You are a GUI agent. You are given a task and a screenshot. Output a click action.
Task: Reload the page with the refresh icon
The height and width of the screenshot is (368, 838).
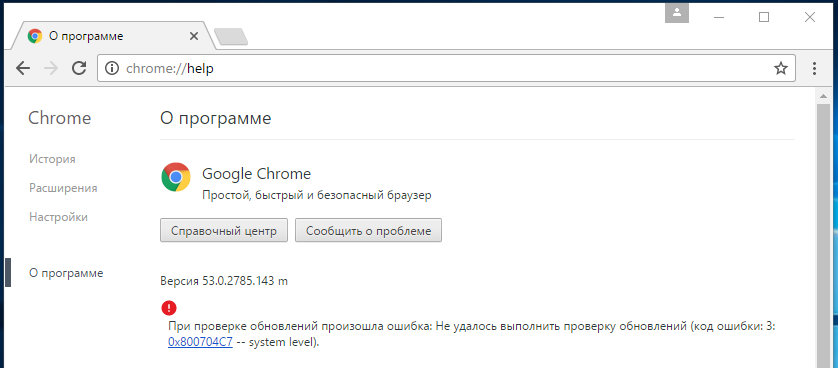point(79,68)
